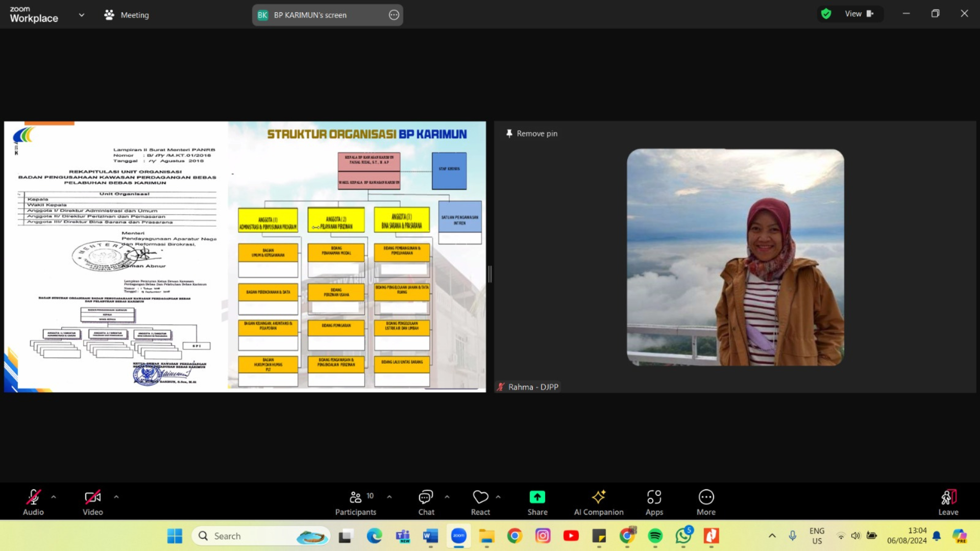Open the View layout menu
980x551 pixels.
point(860,14)
